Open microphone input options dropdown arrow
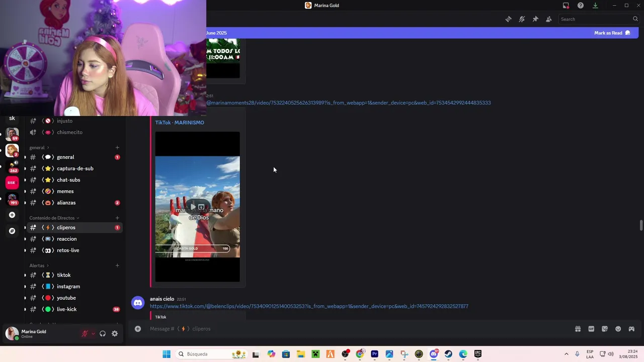This screenshot has height=362, width=644. click(93, 333)
